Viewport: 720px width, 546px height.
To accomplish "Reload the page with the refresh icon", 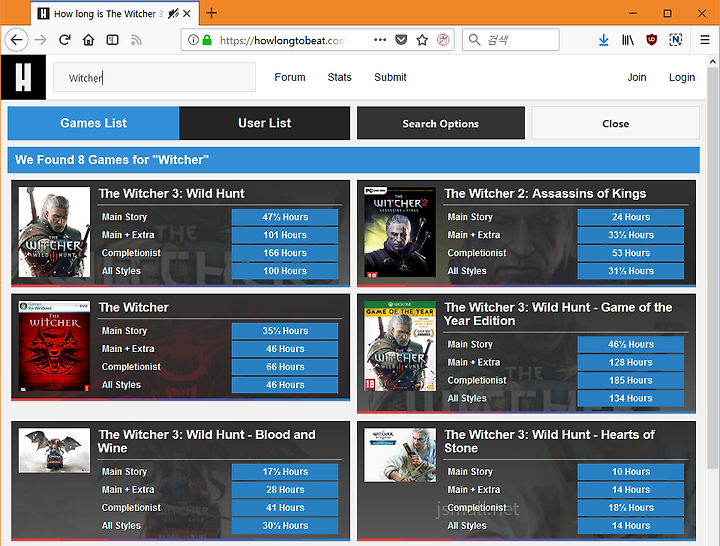I will [x=65, y=40].
